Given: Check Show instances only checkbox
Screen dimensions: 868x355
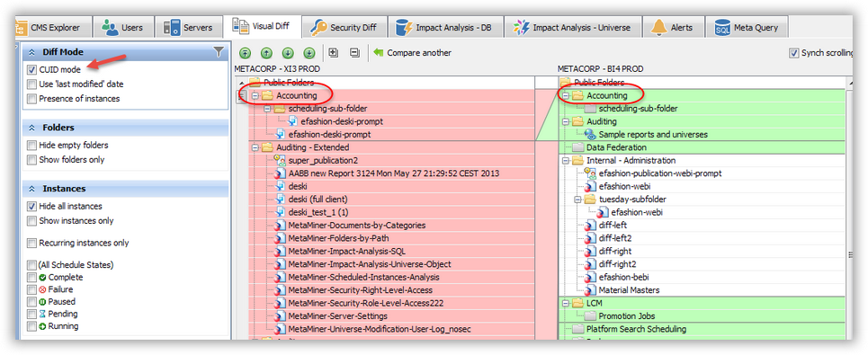Looking at the screenshot, I should pos(31,220).
